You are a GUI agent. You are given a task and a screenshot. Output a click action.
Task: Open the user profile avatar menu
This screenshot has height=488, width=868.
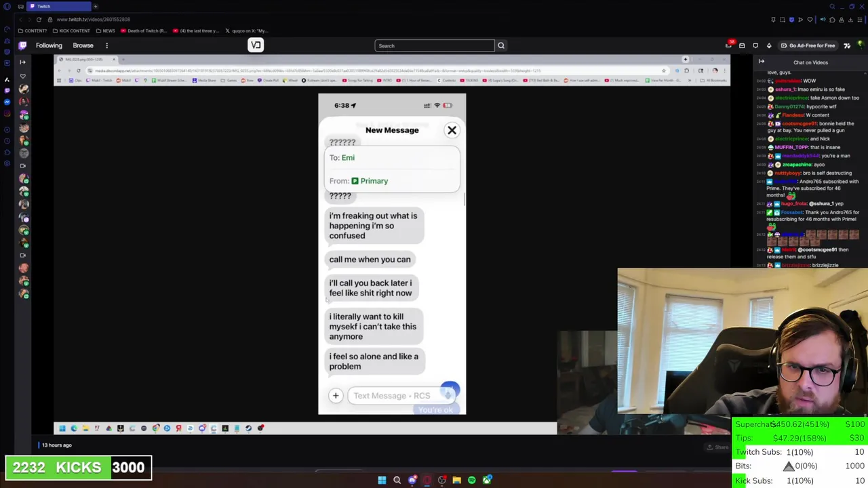tap(861, 45)
